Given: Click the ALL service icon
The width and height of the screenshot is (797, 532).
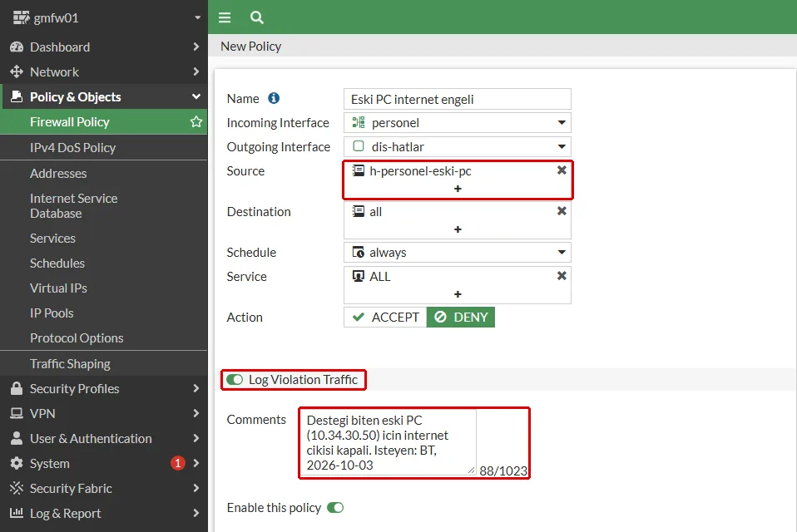Looking at the screenshot, I should pyautogui.click(x=359, y=276).
